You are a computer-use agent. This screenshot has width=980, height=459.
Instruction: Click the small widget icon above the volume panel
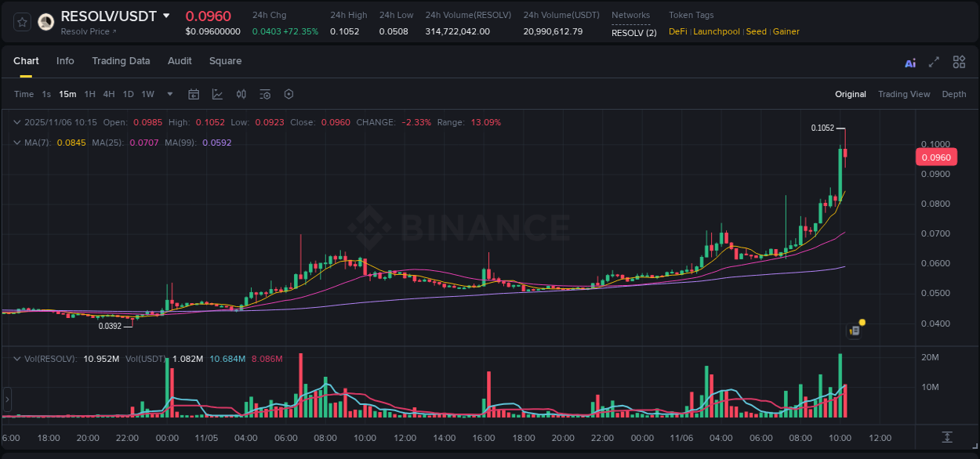[854, 331]
